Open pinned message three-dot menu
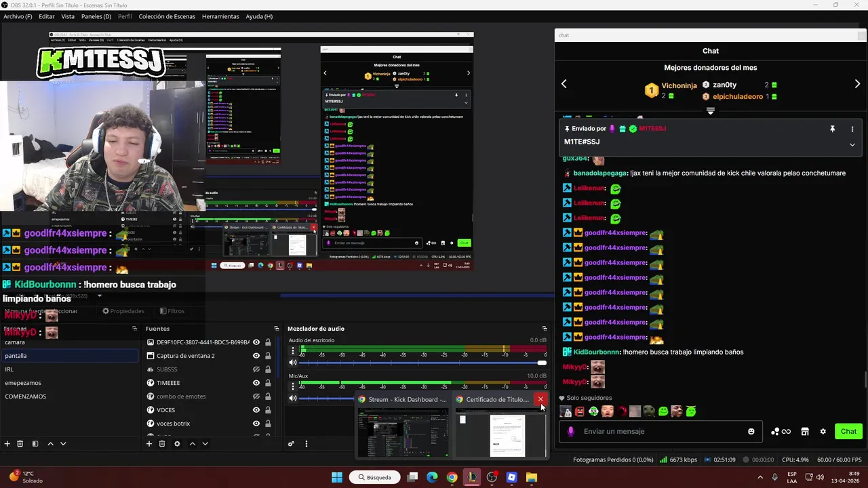868x488 pixels. click(852, 129)
